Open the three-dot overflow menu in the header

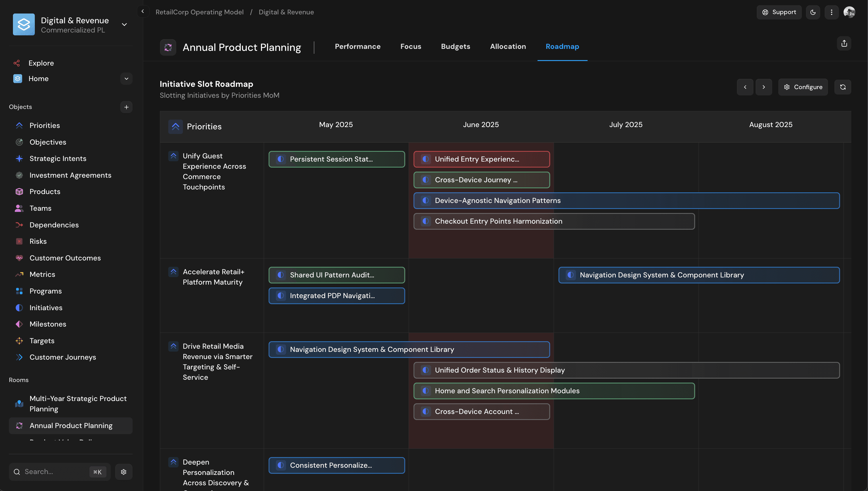coord(832,12)
